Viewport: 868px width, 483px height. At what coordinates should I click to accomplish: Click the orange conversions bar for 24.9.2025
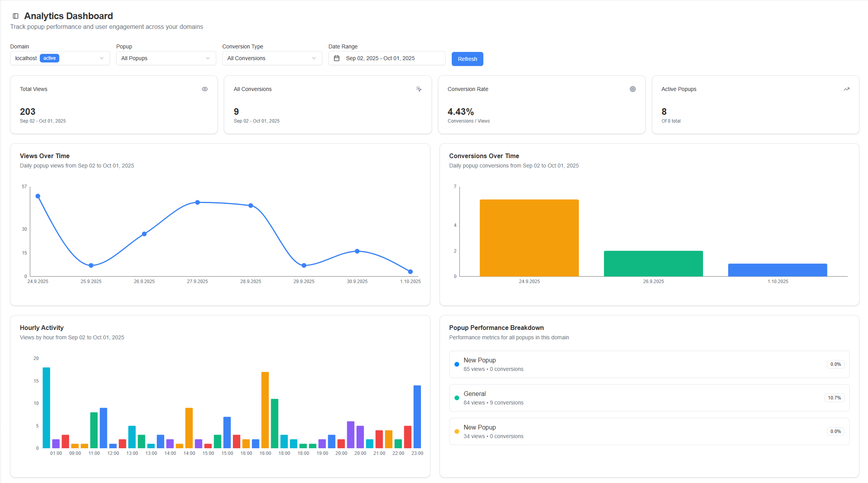click(529, 237)
